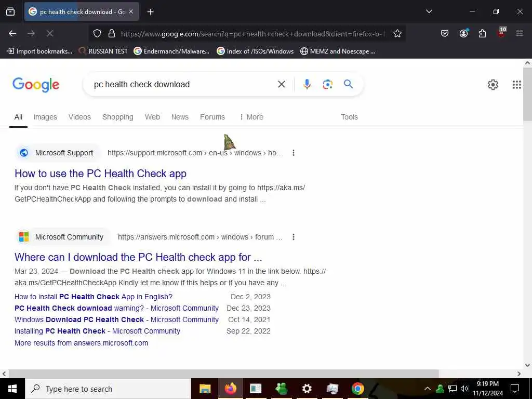The width and height of the screenshot is (532, 399).
Task: Clear the search query with X
Action: [x=281, y=84]
